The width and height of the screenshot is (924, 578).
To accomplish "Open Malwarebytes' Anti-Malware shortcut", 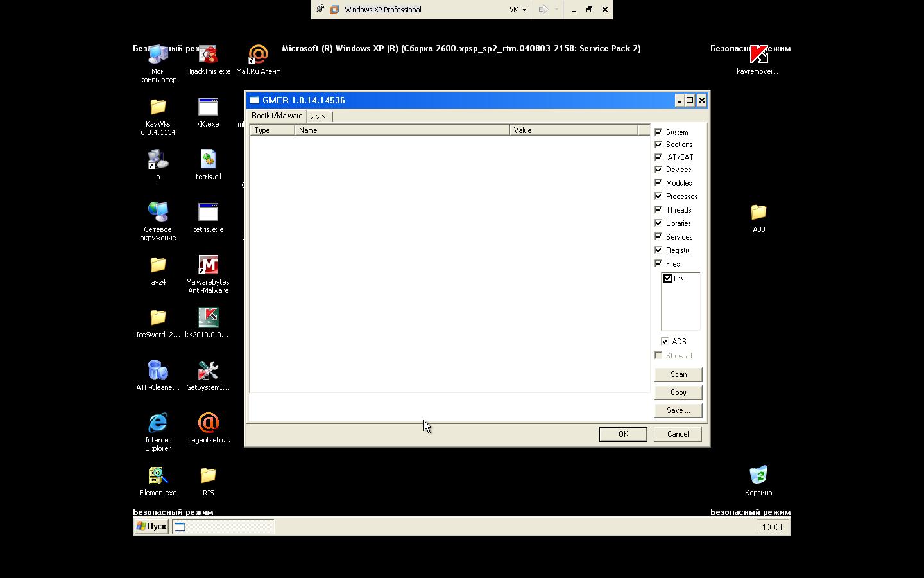I will point(208,265).
